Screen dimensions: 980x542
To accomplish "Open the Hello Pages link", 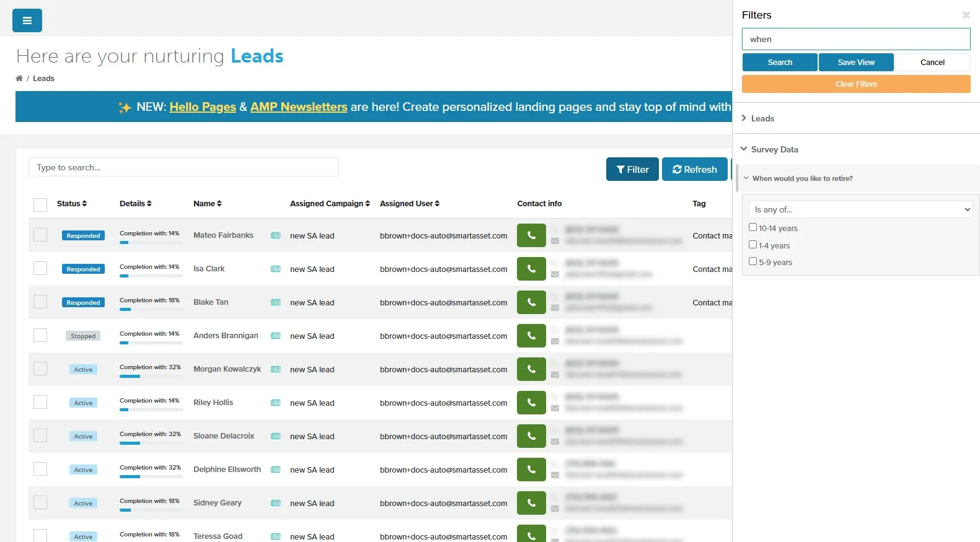I will tap(203, 107).
